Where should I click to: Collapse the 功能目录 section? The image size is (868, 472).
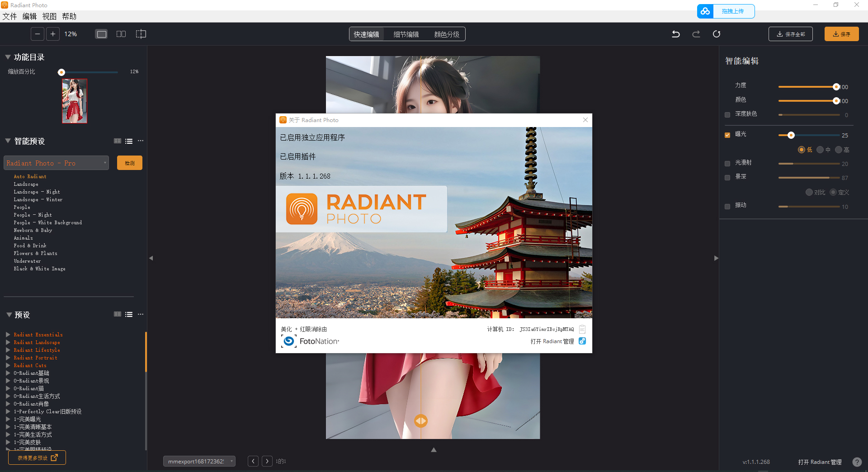[8, 57]
